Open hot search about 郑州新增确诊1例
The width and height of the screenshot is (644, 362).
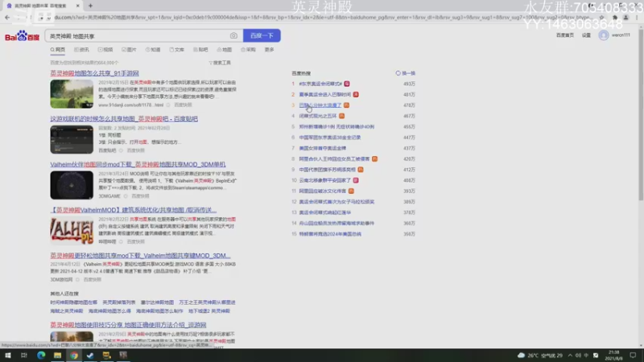click(336, 127)
